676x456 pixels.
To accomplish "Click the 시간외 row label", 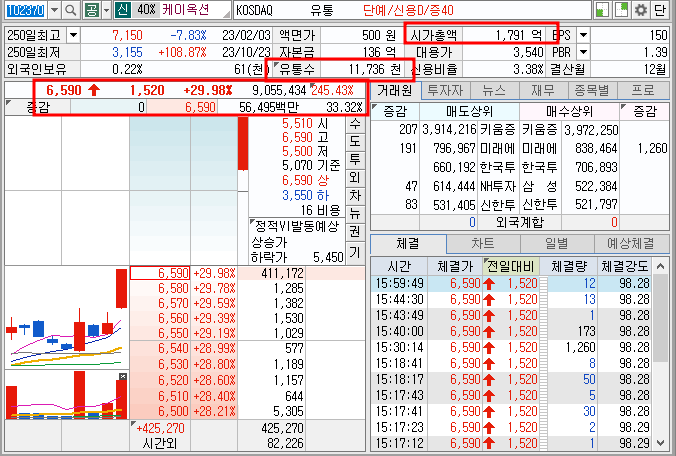I will click(x=160, y=443).
